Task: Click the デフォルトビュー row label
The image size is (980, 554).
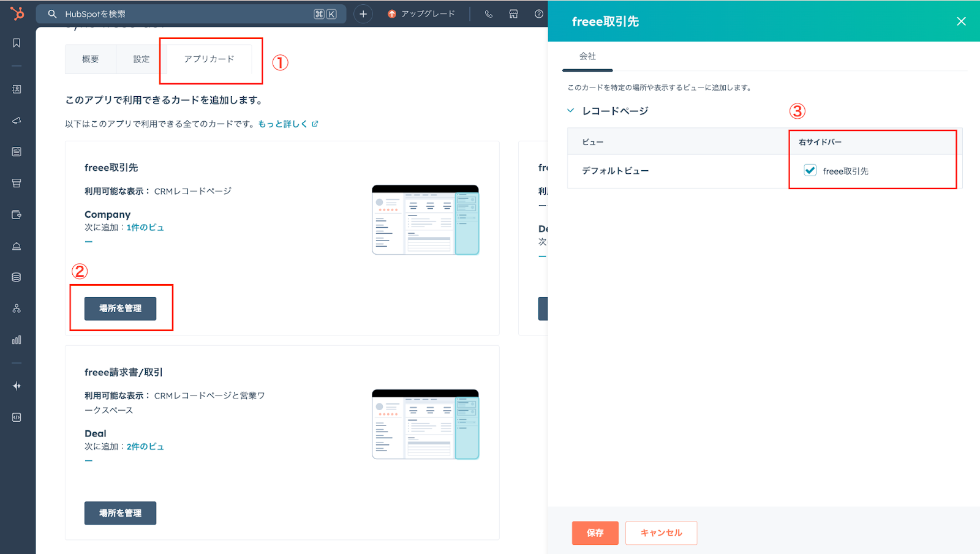Action: (x=616, y=171)
